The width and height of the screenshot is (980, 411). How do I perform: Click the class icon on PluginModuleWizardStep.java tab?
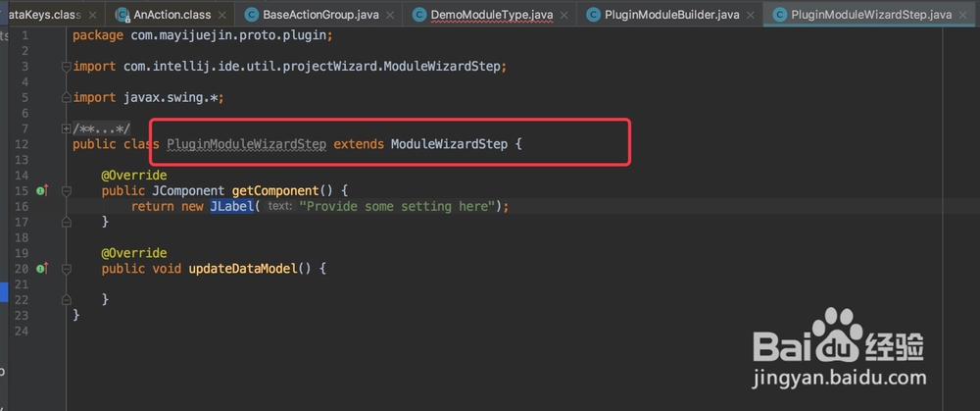pos(779,15)
